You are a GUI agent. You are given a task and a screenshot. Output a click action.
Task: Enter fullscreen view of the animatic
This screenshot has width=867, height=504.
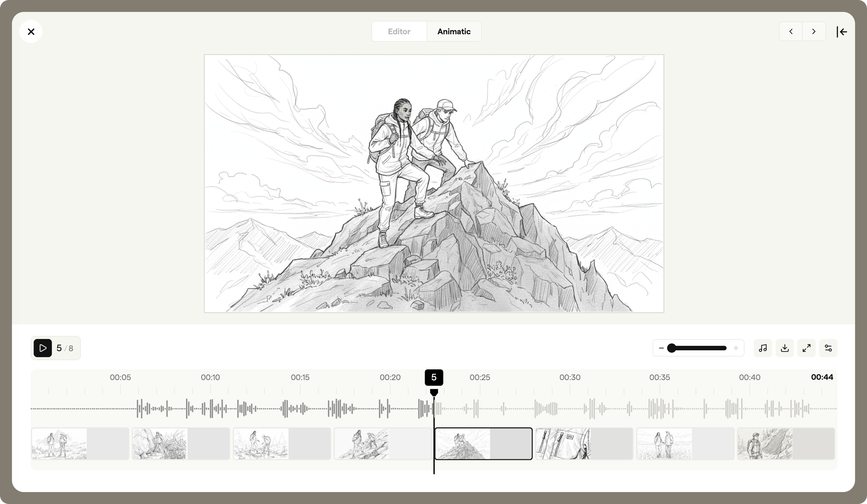point(806,348)
